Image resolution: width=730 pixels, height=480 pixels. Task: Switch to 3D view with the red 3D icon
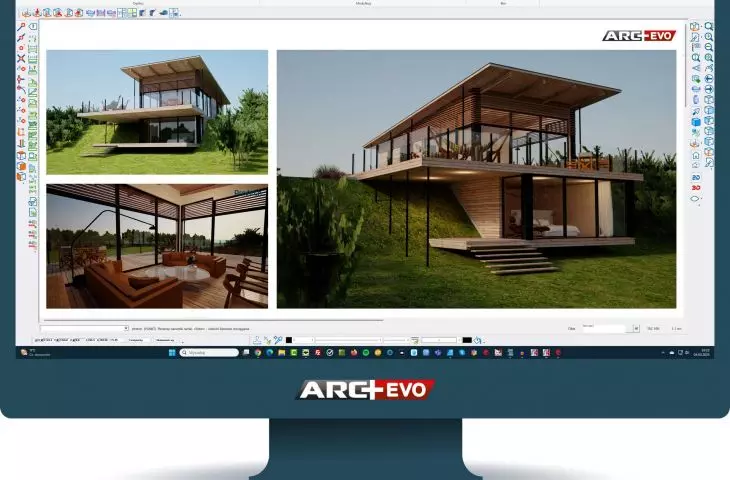696,188
